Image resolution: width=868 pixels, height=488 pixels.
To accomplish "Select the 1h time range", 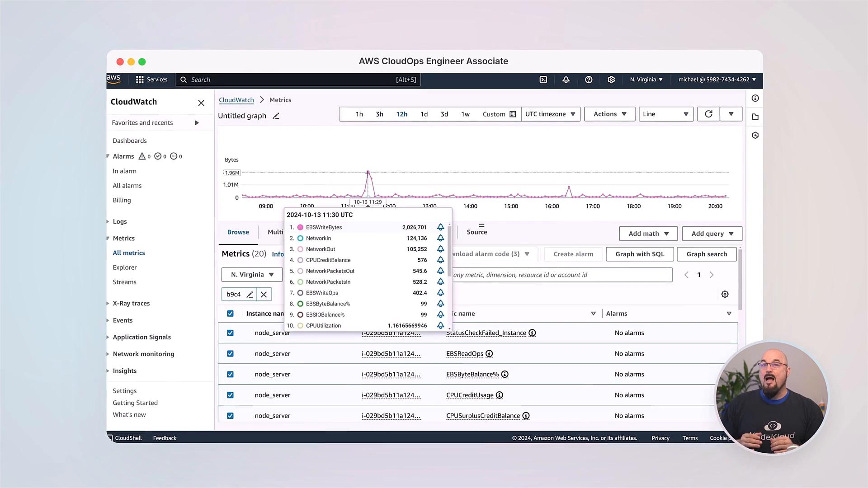I will [359, 114].
